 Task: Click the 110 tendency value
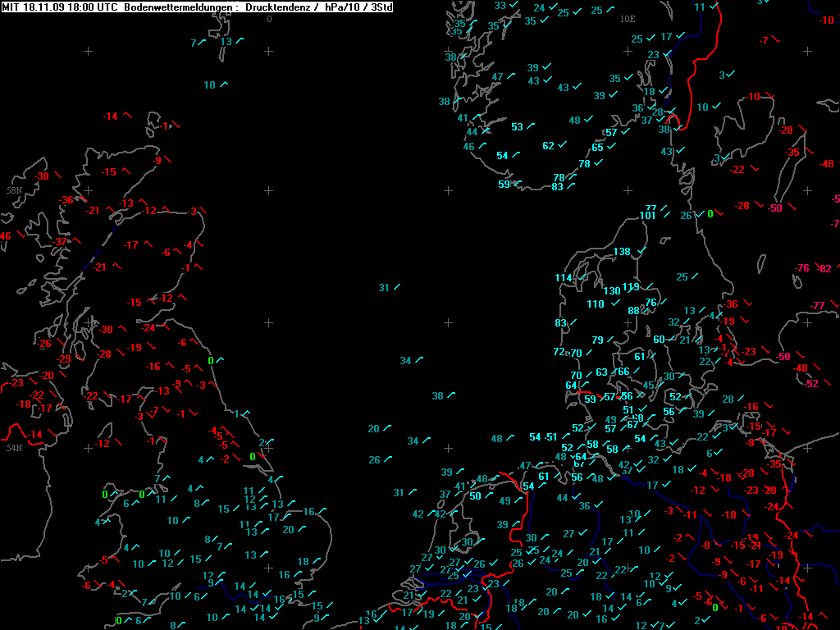coord(596,304)
